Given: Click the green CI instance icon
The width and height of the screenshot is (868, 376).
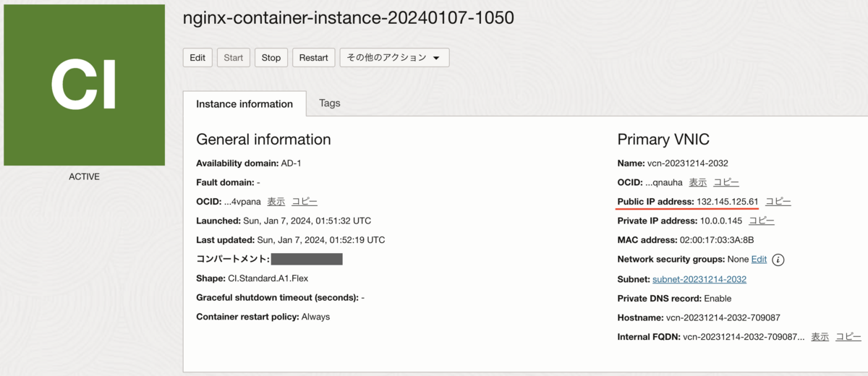Looking at the screenshot, I should click(x=84, y=85).
